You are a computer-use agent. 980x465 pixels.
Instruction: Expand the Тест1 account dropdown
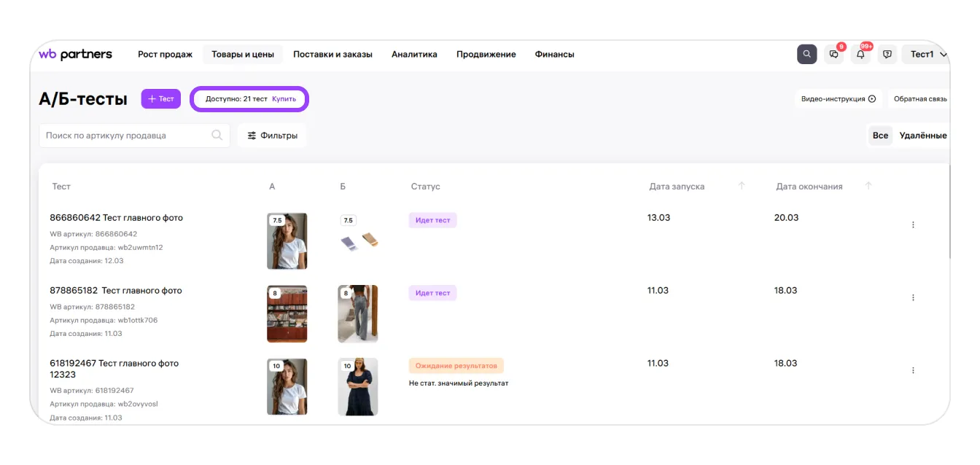[927, 55]
